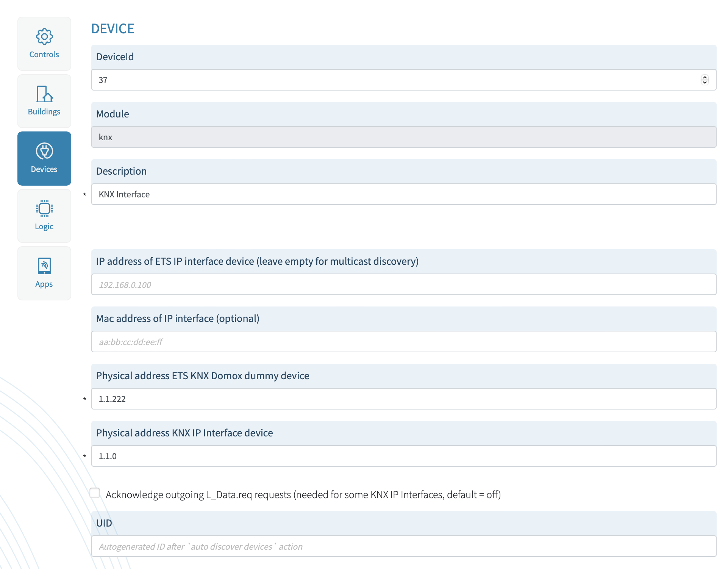Open the Apps sidebar label

click(44, 284)
